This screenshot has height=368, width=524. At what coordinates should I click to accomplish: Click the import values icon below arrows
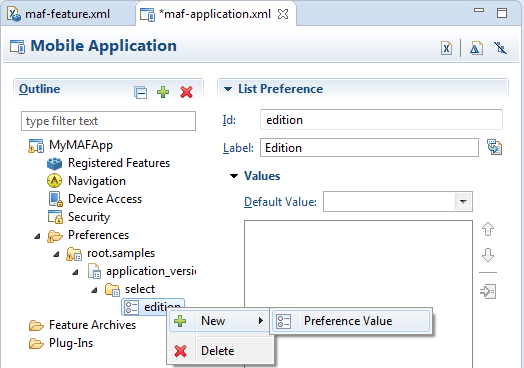click(488, 291)
